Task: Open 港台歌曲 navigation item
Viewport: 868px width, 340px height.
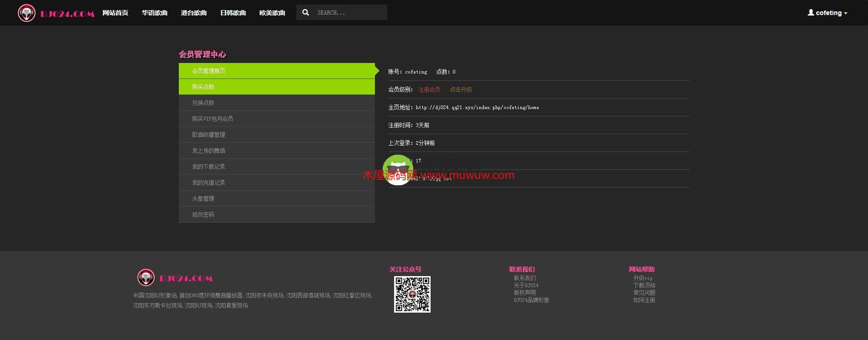Action: pos(194,13)
